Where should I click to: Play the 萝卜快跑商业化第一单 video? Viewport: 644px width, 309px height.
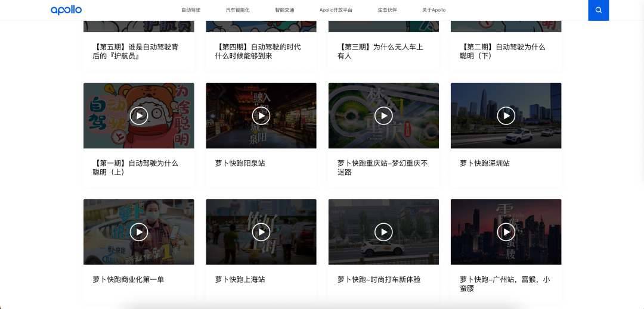tap(139, 232)
